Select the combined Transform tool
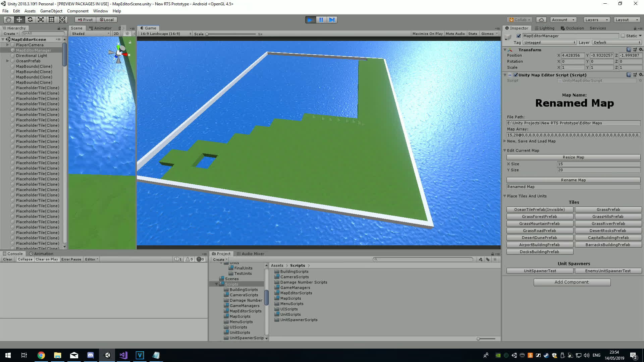Viewport: 644px width, 362px height. [62, 20]
